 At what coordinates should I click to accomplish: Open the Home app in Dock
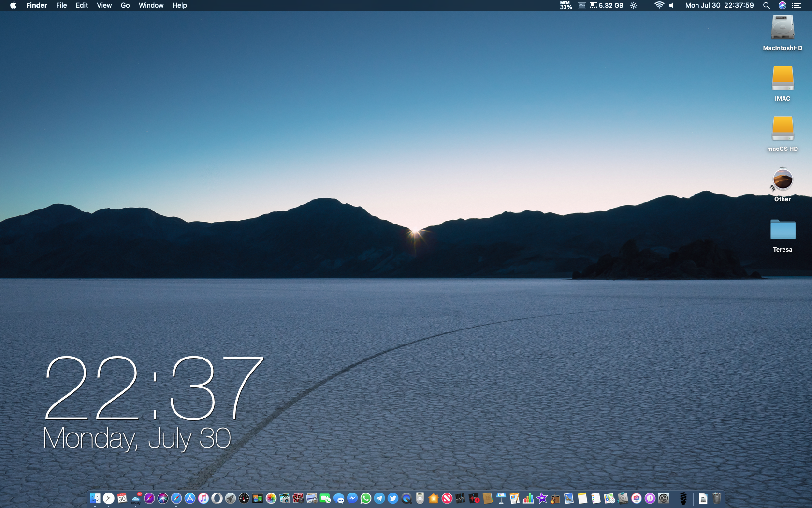tap(434, 498)
